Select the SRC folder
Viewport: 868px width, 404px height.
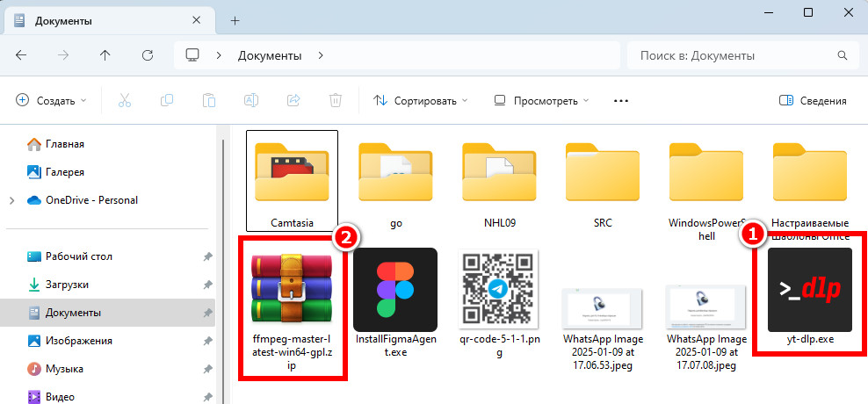tap(603, 185)
